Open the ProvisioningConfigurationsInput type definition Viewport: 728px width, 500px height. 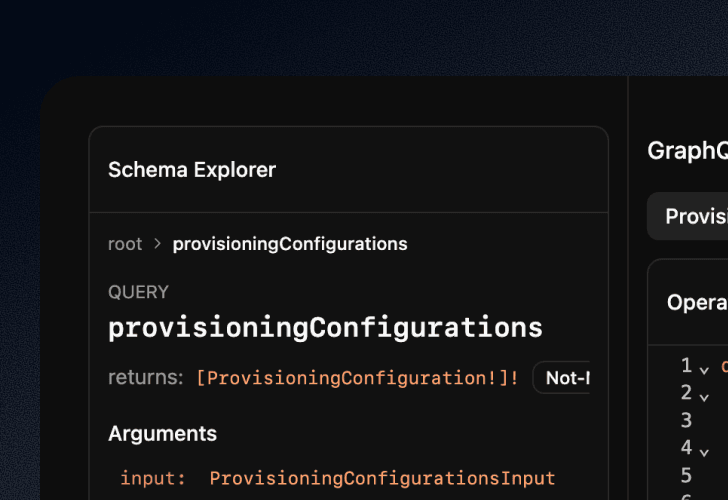382,478
